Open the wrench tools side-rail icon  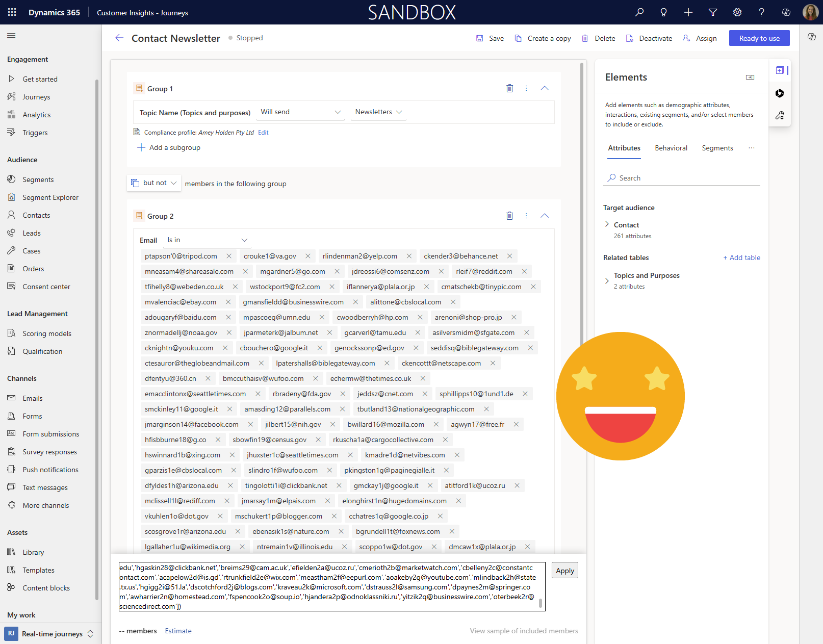point(780,116)
